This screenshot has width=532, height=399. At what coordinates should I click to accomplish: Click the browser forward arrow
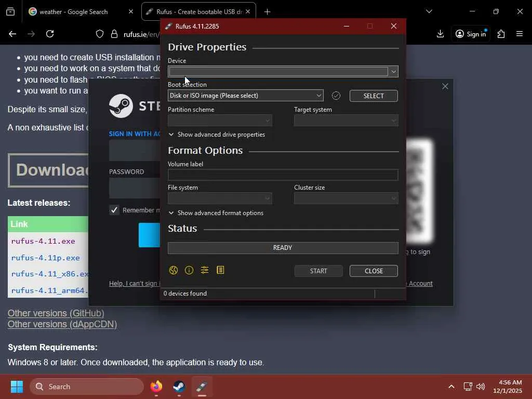pos(31,34)
